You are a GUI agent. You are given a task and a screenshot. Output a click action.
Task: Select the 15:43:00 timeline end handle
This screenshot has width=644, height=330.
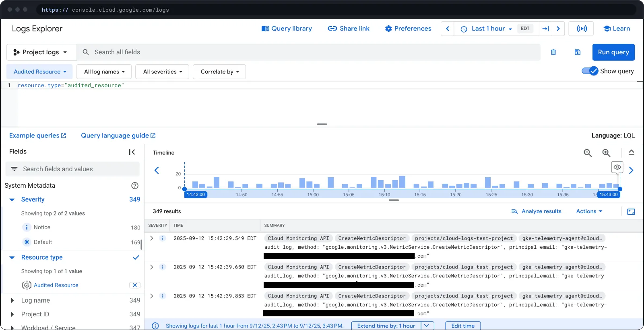click(609, 195)
